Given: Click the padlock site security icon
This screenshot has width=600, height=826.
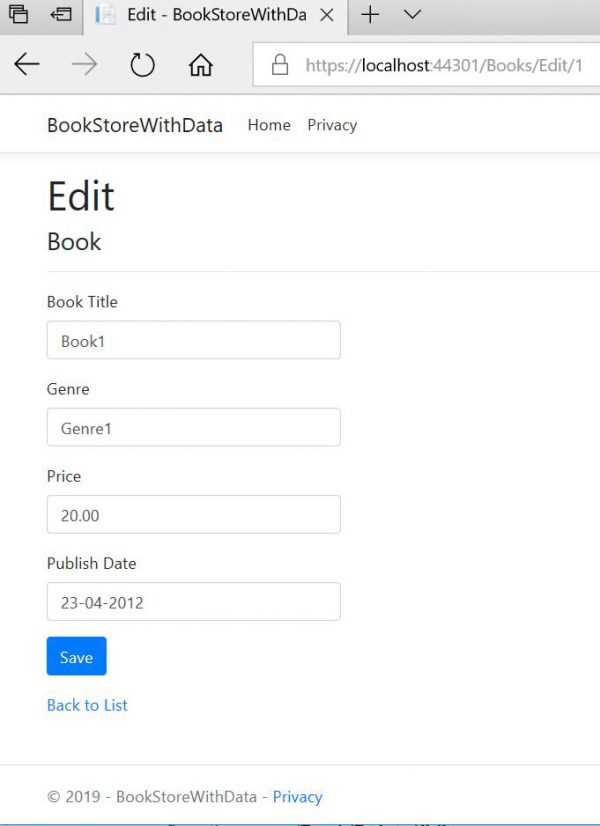Looking at the screenshot, I should (x=280, y=65).
